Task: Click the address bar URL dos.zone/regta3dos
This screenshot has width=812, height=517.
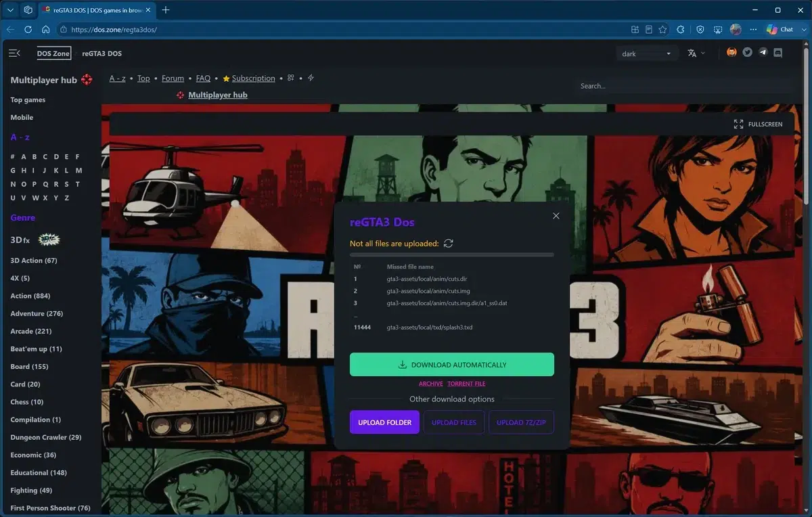Action: [114, 30]
